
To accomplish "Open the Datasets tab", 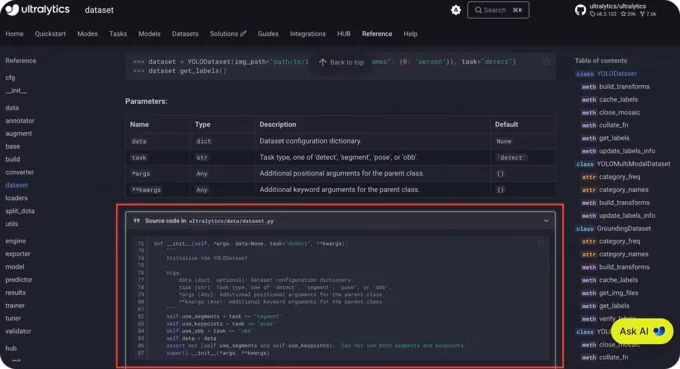I will click(185, 34).
